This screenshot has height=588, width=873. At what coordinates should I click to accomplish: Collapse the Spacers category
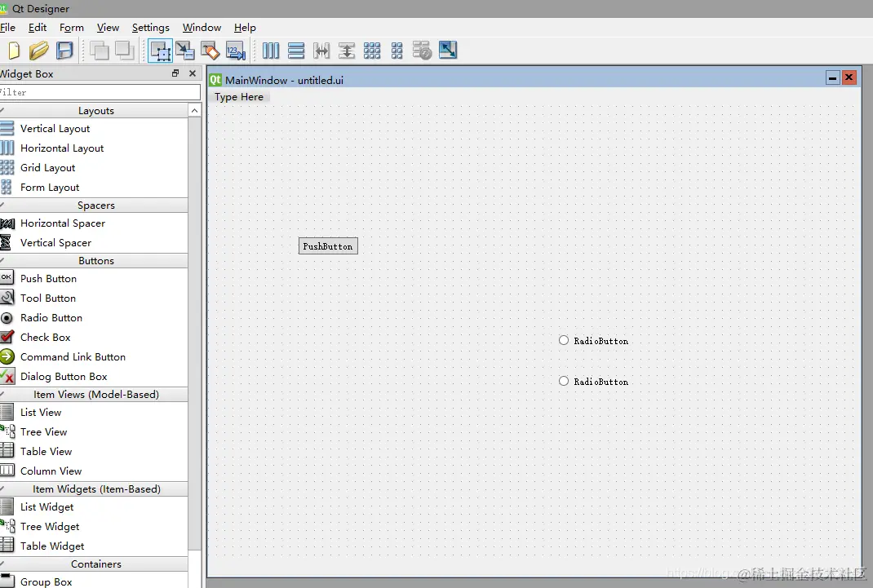click(x=94, y=206)
